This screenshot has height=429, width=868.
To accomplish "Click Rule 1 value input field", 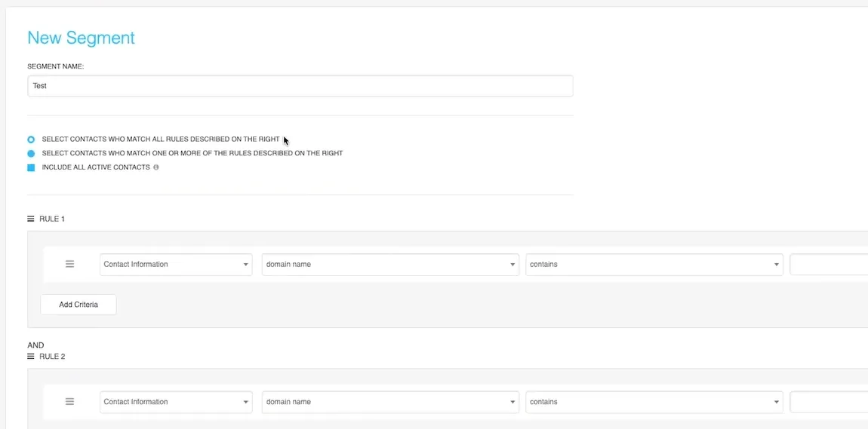I will click(x=829, y=264).
